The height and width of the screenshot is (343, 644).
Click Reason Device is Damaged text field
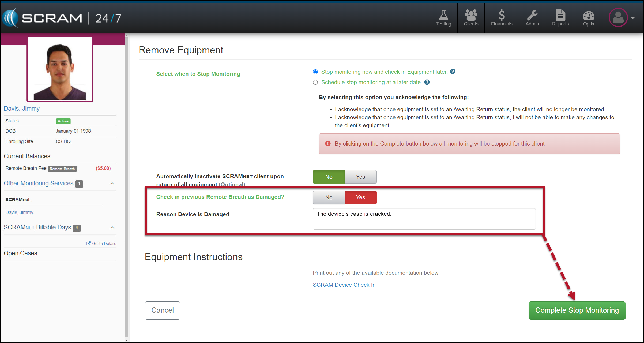pos(424,219)
